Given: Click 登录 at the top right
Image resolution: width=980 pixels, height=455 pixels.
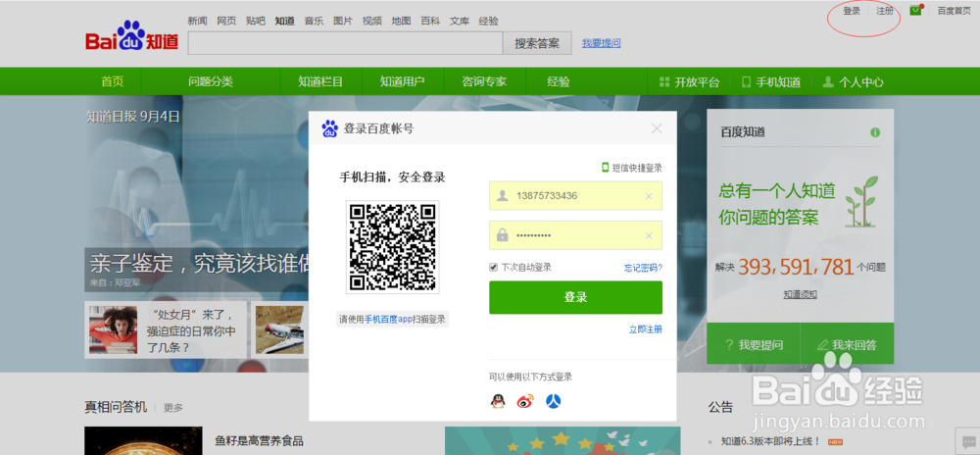Looking at the screenshot, I should 852,11.
